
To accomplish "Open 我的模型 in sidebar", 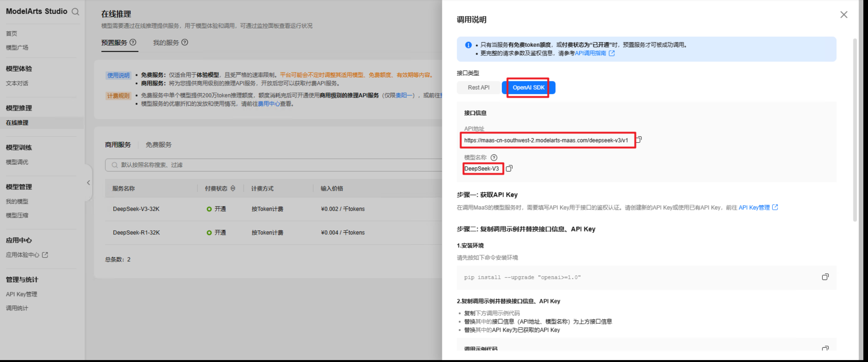I will click(17, 201).
